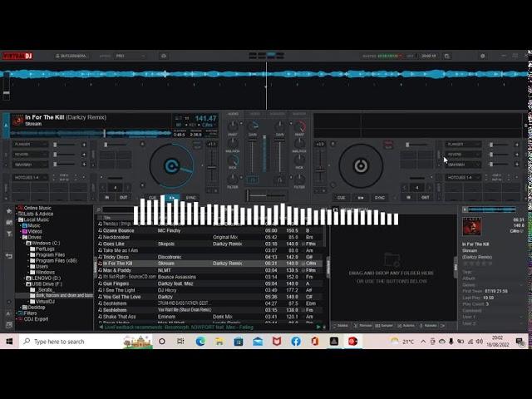
Task: Click loop IN button on left deck
Action: [107, 197]
